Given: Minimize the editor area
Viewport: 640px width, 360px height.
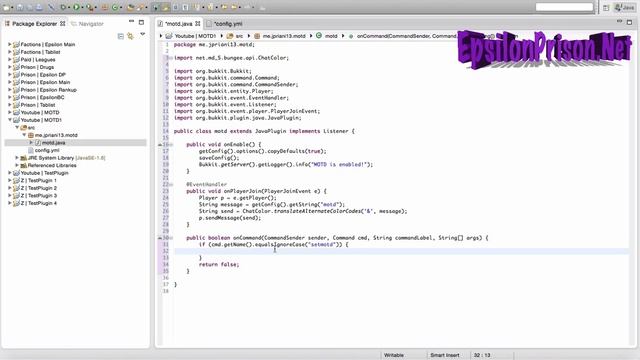Looking at the screenshot, I should click(619, 21).
